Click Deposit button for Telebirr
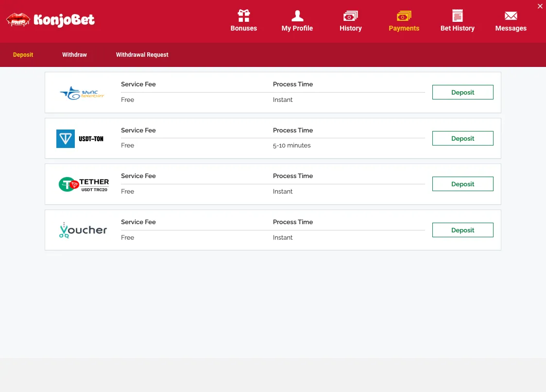 click(x=463, y=92)
